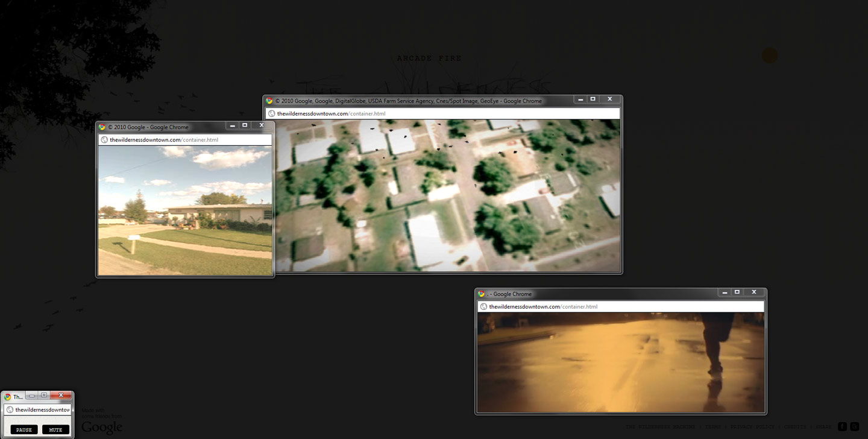Click the Chrome icon in the satellite view window
The image size is (868, 439).
pyautogui.click(x=269, y=101)
